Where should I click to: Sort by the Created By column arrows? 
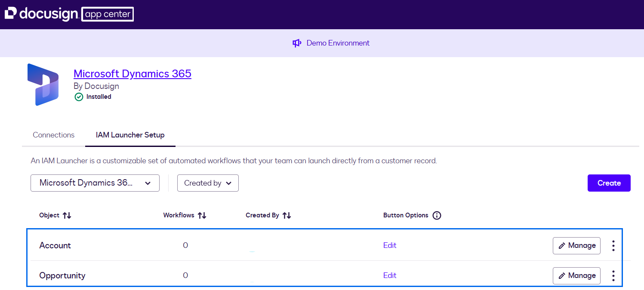pyautogui.click(x=287, y=215)
